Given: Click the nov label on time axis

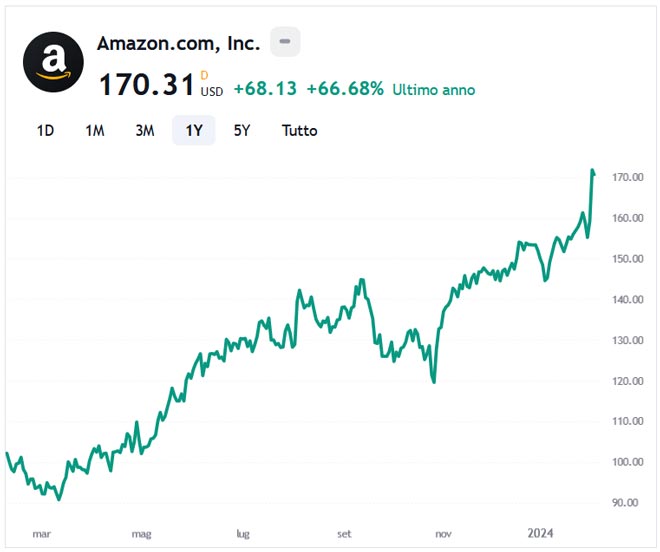Looking at the screenshot, I should [x=443, y=534].
